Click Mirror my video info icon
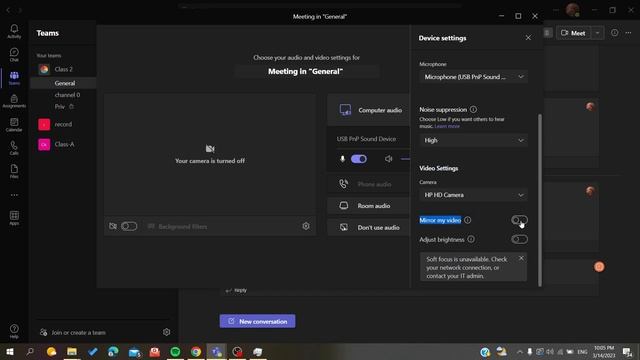Screen dimensions: 640x360 [x=468, y=220]
